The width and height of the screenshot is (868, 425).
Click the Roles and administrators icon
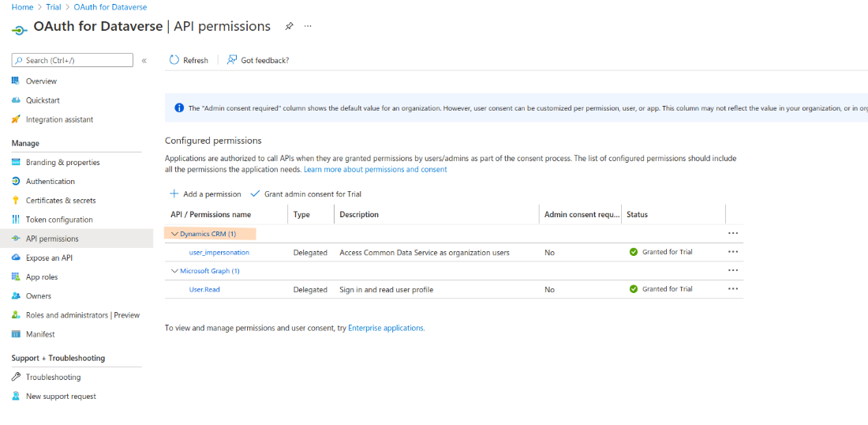(16, 314)
